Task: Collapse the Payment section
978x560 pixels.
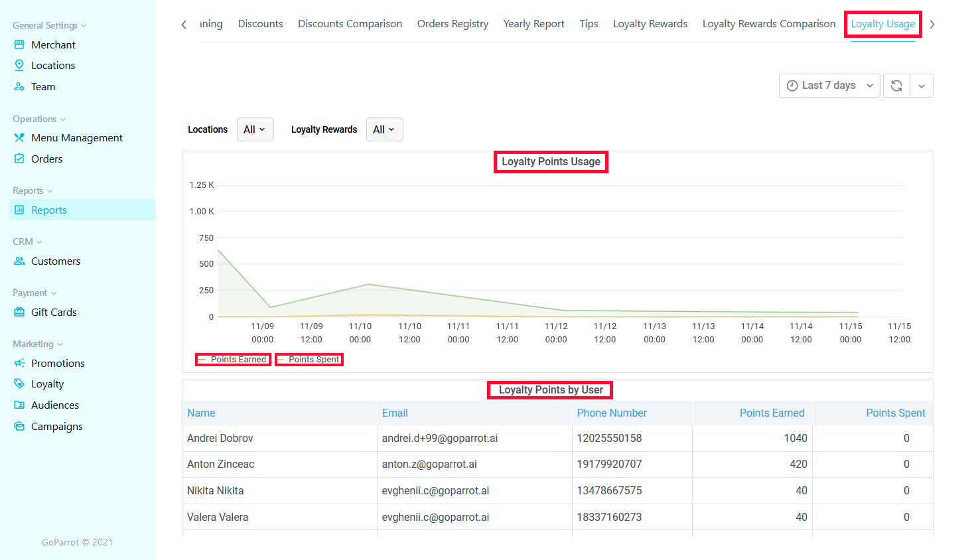Action: click(35, 293)
